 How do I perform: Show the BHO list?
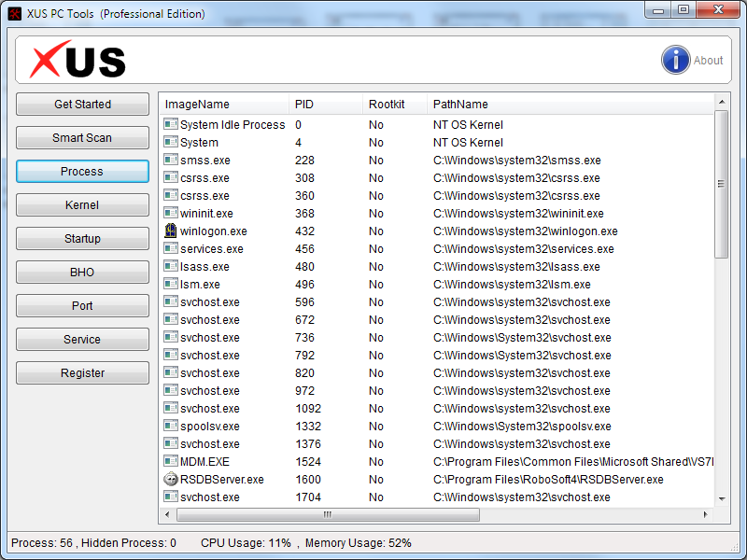pyautogui.click(x=82, y=273)
